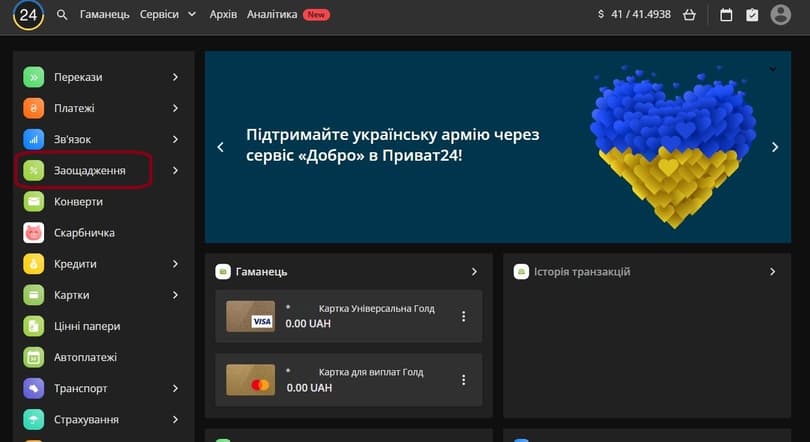Click the Історія транзакцій widget icon

point(521,272)
